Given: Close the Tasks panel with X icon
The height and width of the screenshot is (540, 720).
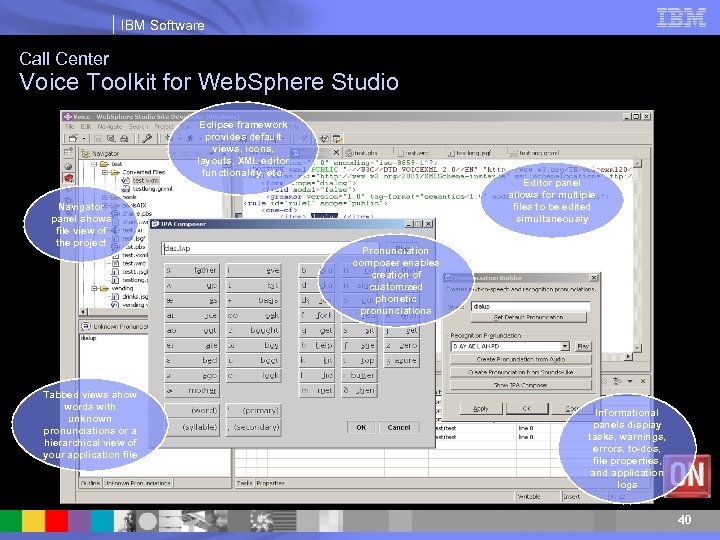Looking at the screenshot, I should 643,381.
